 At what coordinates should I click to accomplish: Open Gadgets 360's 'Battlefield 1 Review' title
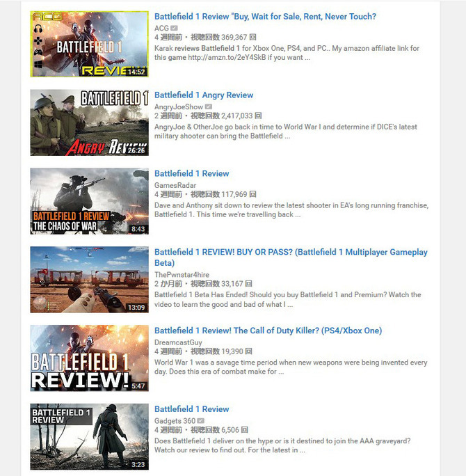(192, 409)
